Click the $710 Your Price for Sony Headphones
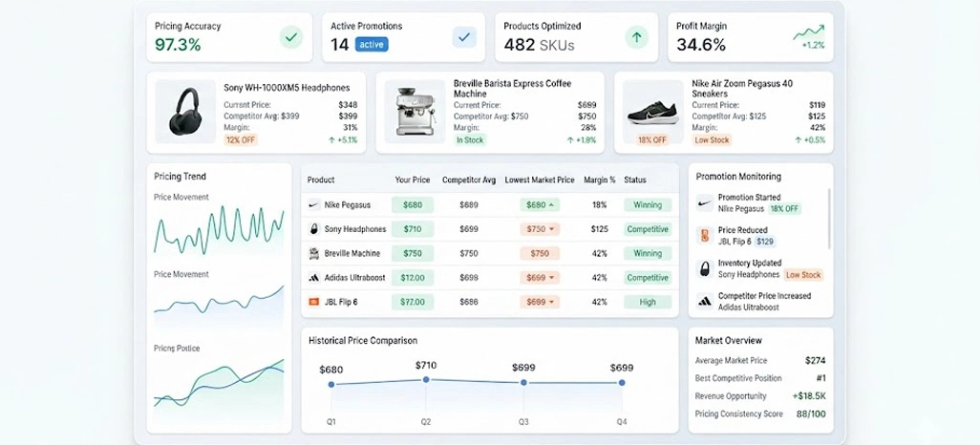 (413, 229)
